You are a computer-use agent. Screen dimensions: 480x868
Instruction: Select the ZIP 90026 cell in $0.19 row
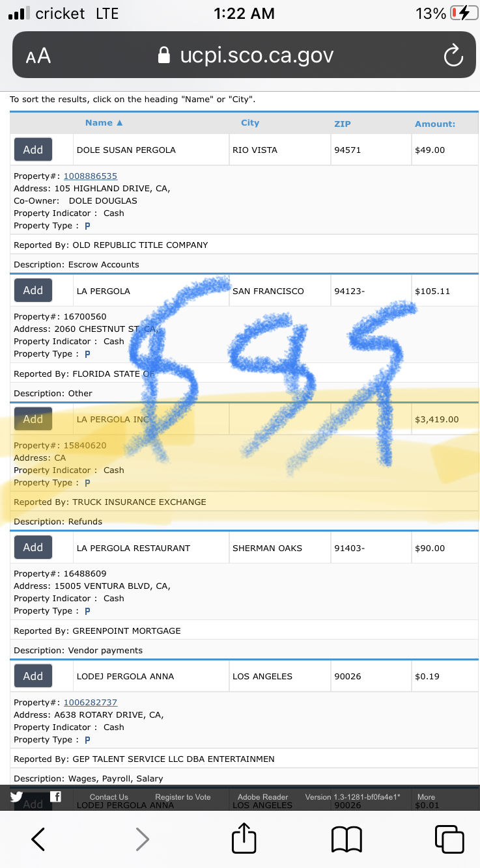pyautogui.click(x=371, y=677)
